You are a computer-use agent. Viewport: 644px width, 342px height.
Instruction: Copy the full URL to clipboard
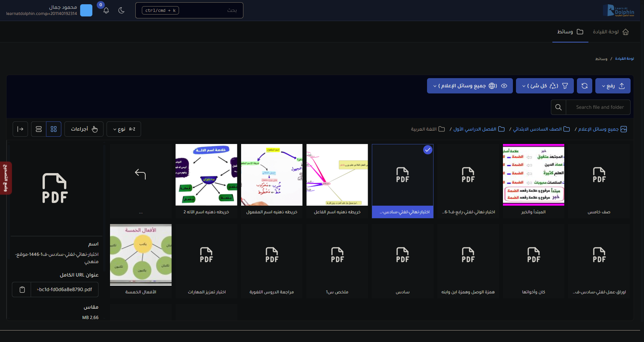pyautogui.click(x=22, y=290)
